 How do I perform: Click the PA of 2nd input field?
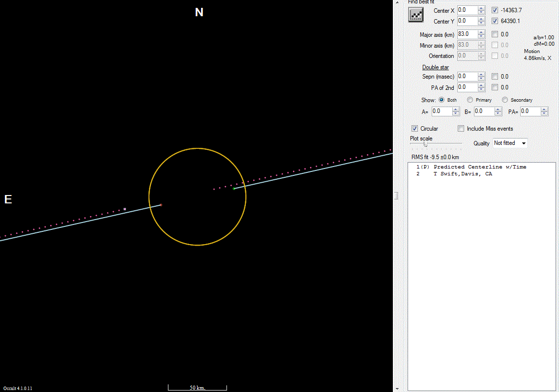point(468,87)
